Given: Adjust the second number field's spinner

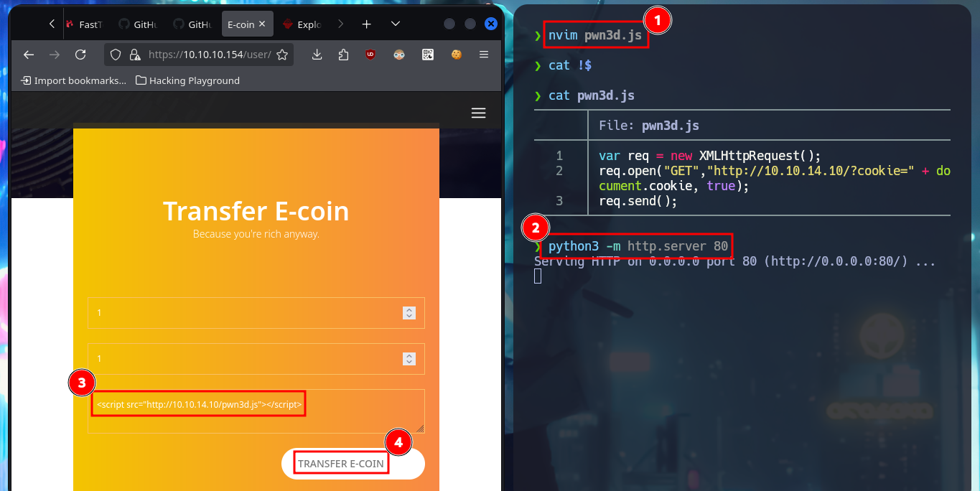Looking at the screenshot, I should click(409, 359).
